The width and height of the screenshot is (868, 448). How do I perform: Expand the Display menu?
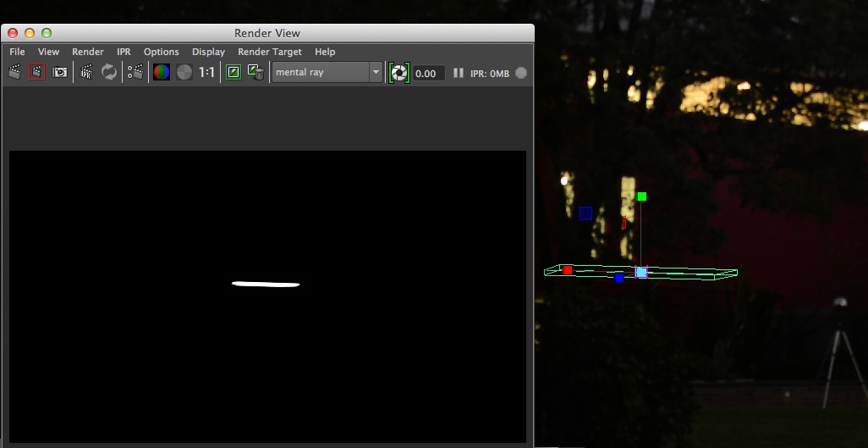coord(208,52)
